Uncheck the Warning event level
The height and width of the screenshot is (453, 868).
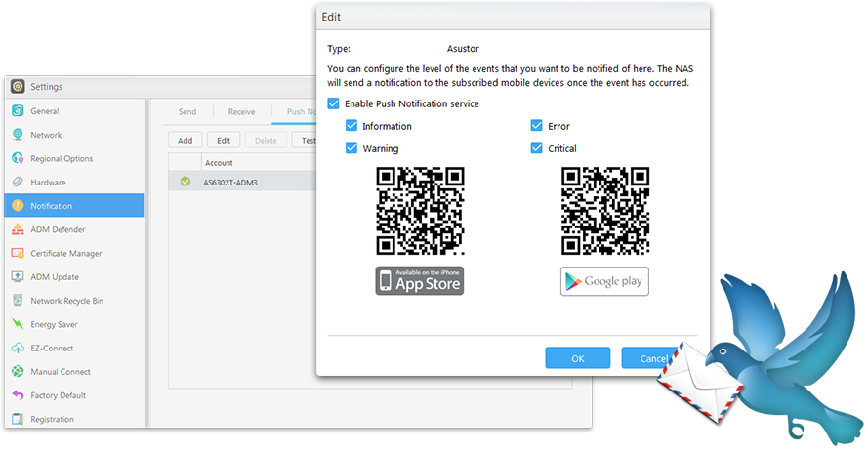pyautogui.click(x=351, y=147)
